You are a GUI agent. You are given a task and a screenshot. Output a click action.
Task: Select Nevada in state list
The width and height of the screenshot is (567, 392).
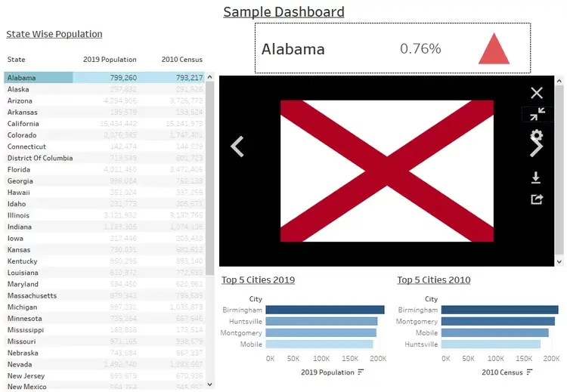point(20,365)
